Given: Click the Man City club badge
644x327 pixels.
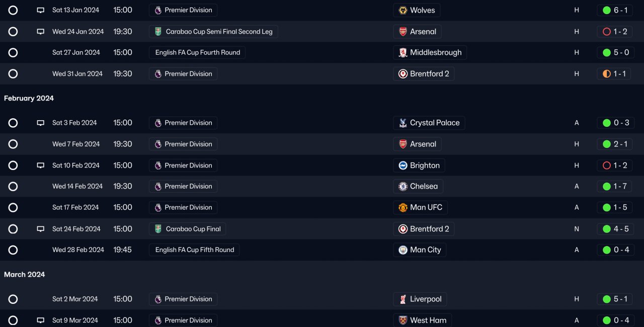Looking at the screenshot, I should [x=403, y=250].
